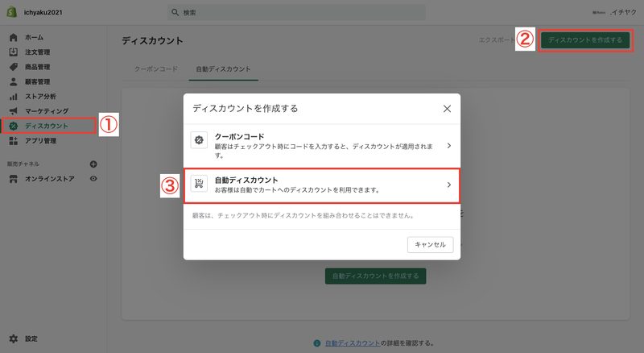Open 注文管理 in the sidebar

37,52
